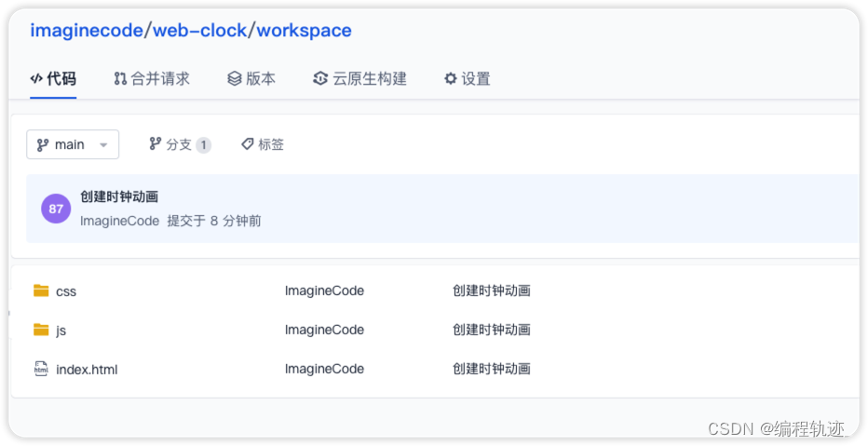Open the index.html file
The width and height of the screenshot is (868, 446).
[x=87, y=369]
